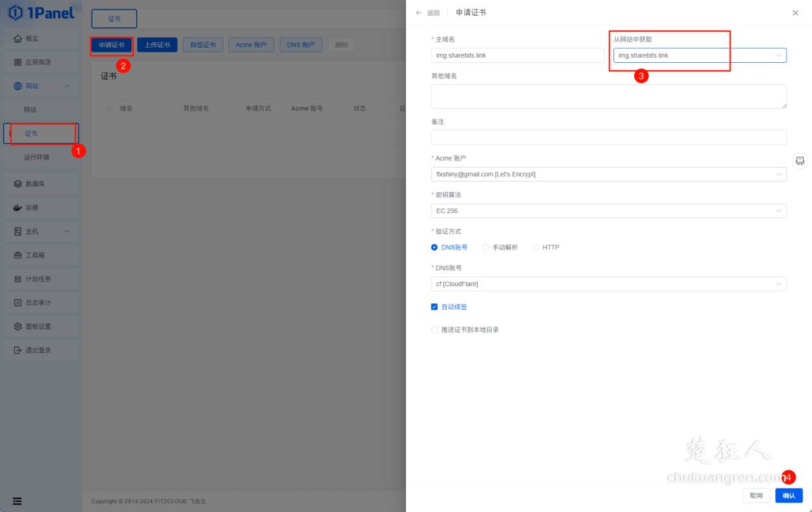812x512 pixels.
Task: Open the 工具箱 toolbox section
Action: [x=41, y=254]
